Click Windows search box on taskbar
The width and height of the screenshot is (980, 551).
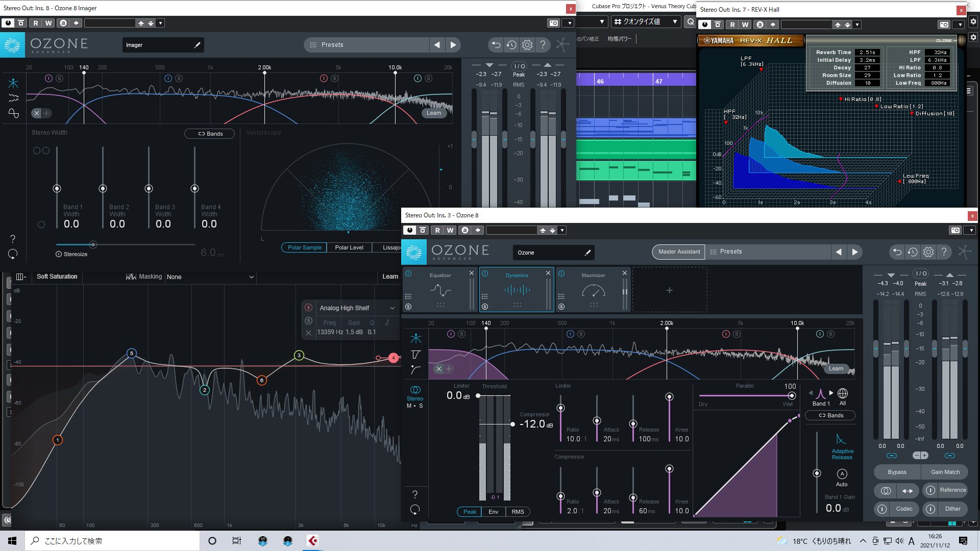pos(112,540)
